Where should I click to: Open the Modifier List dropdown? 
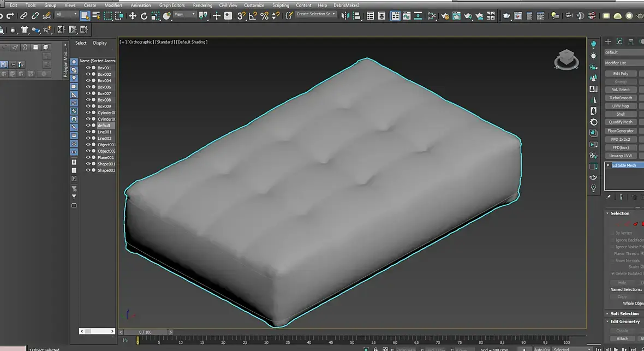[x=624, y=63]
